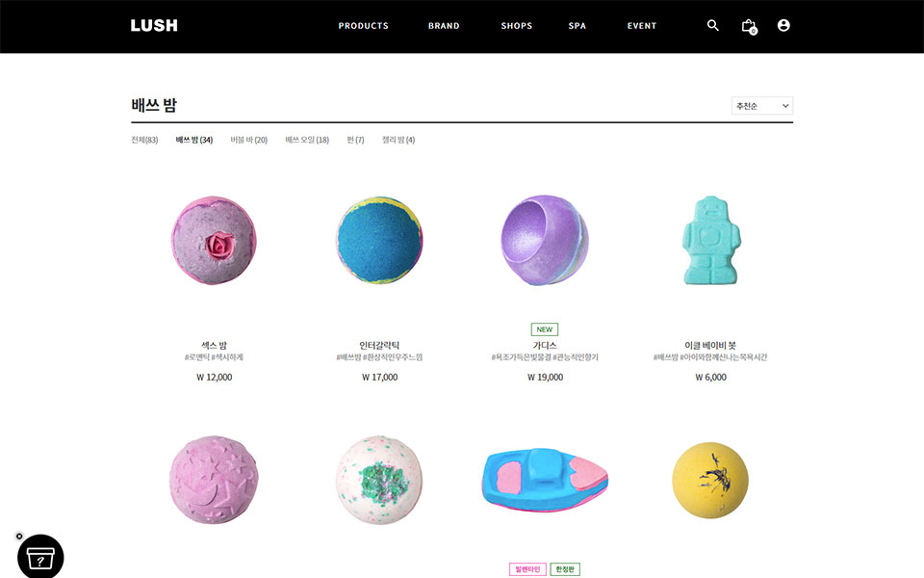Viewport: 924px width, 578px height.
Task: Select the 젤리 밤 (4) tab
Action: [x=398, y=140]
